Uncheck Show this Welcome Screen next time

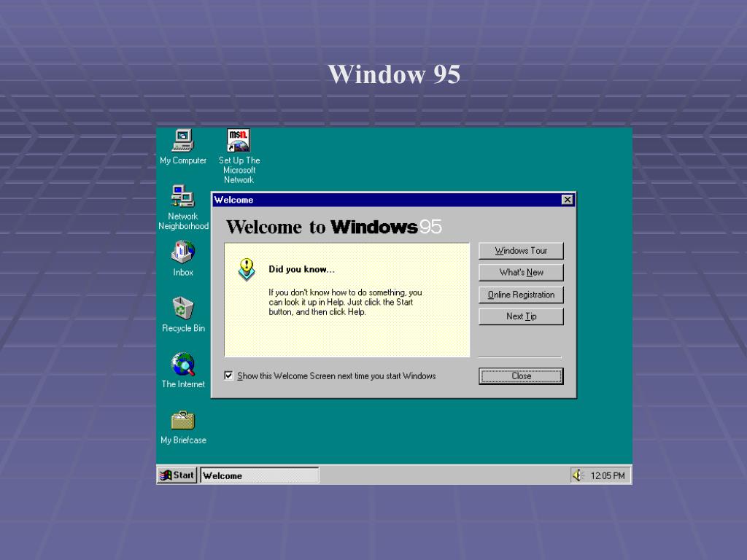point(228,376)
